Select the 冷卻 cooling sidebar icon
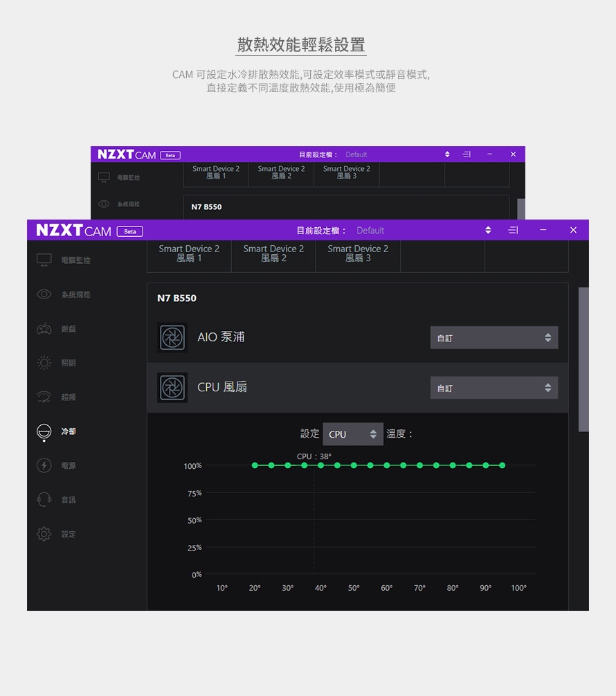616x696 pixels. coord(44,431)
